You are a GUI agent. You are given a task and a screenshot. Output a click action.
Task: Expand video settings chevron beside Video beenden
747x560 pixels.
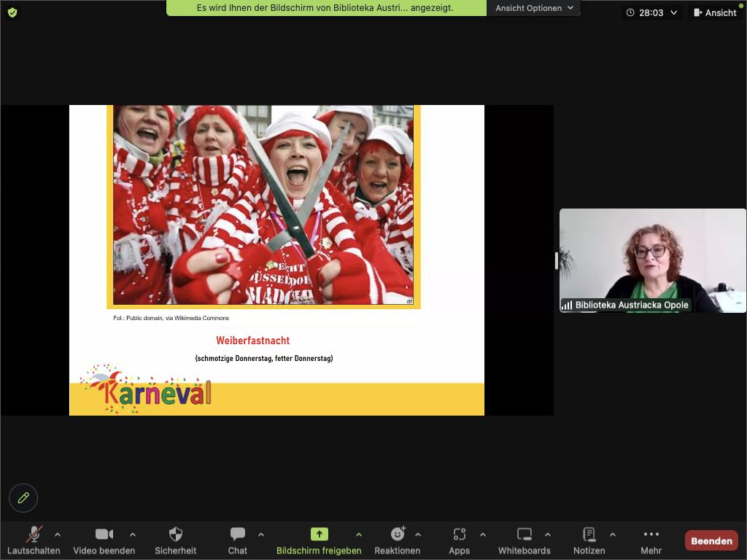(x=133, y=533)
